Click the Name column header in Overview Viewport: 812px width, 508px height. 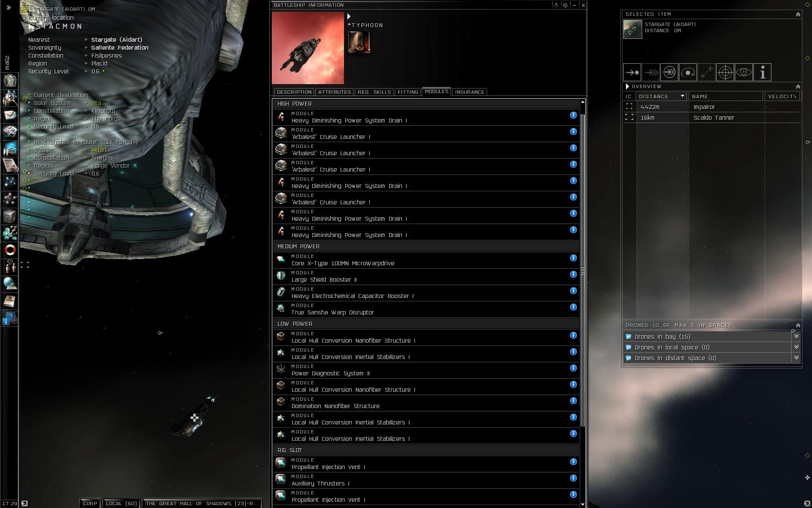726,97
